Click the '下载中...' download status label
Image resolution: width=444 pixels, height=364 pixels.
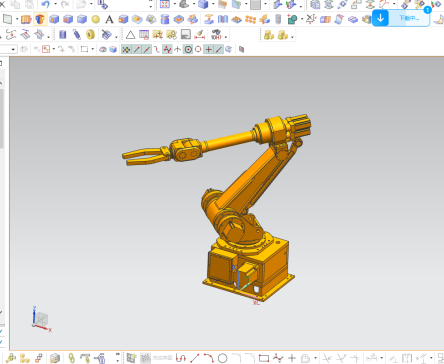(409, 18)
